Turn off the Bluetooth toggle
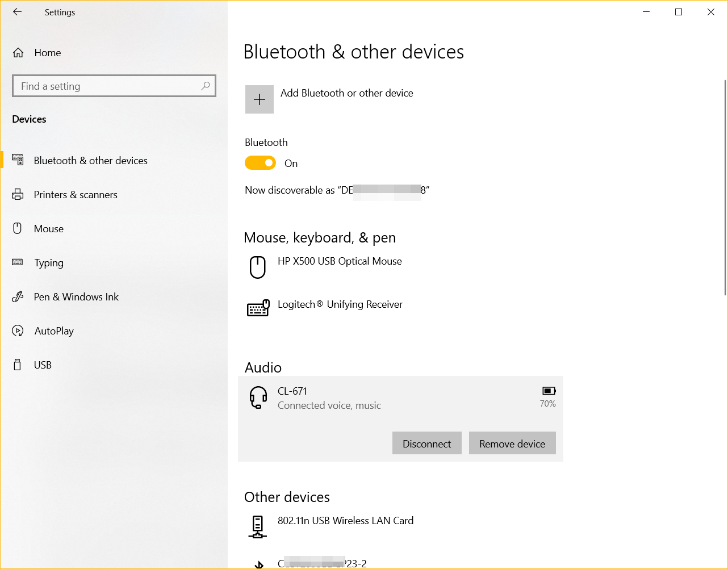Viewport: 728px width, 569px height. 260,162
